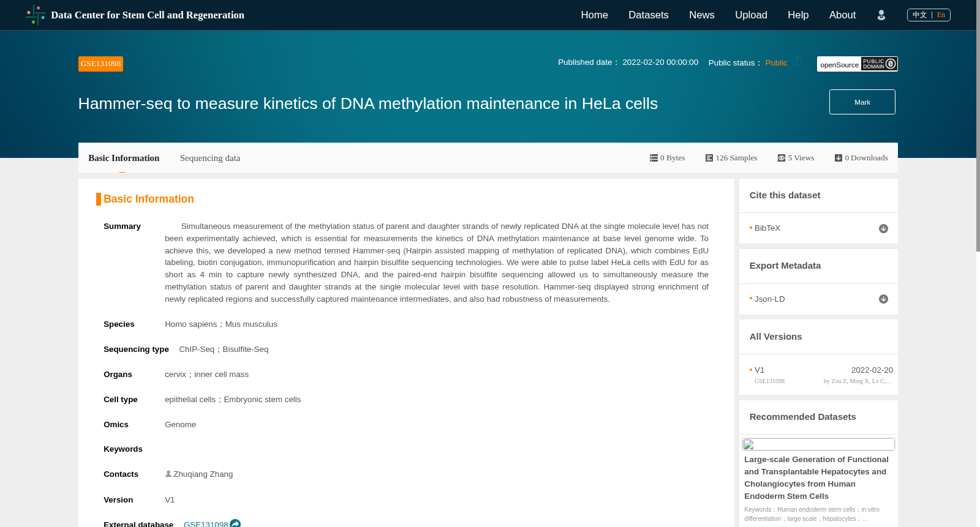The width and height of the screenshot is (980, 527).
Task: Open the News page
Action: click(x=701, y=15)
